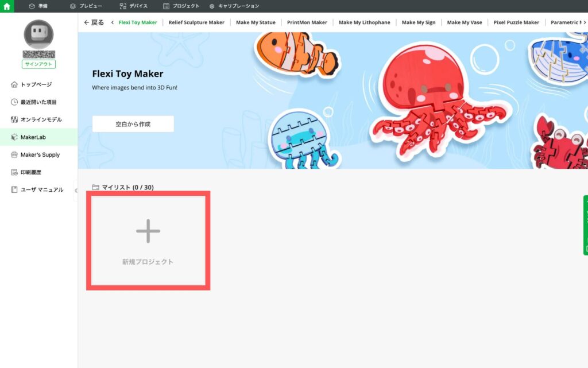Click the book icon beside ユーザ マニュアル

14,189
